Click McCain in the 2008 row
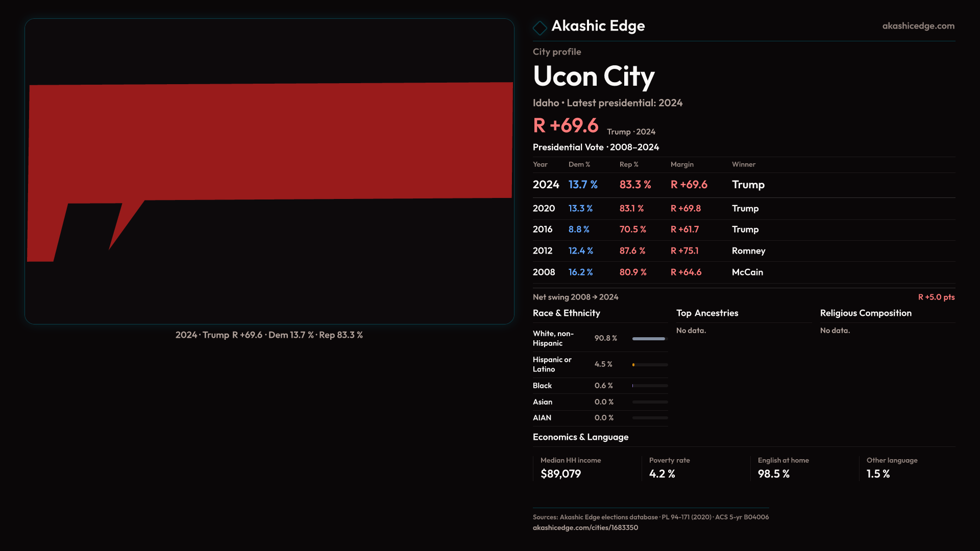 coord(747,272)
